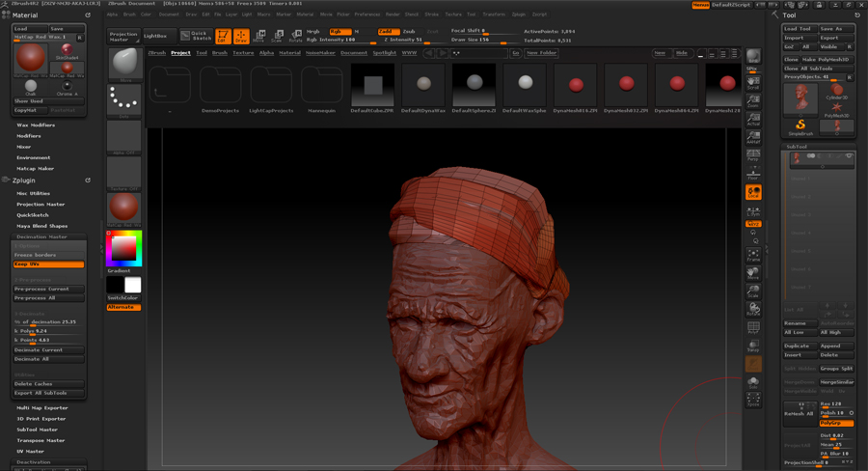Open the current brush thumbnail

124,65
